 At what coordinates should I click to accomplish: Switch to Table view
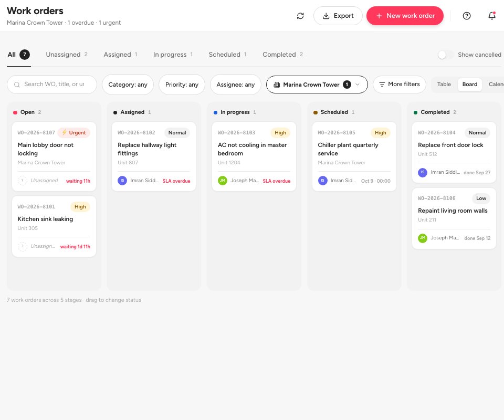pos(444,85)
